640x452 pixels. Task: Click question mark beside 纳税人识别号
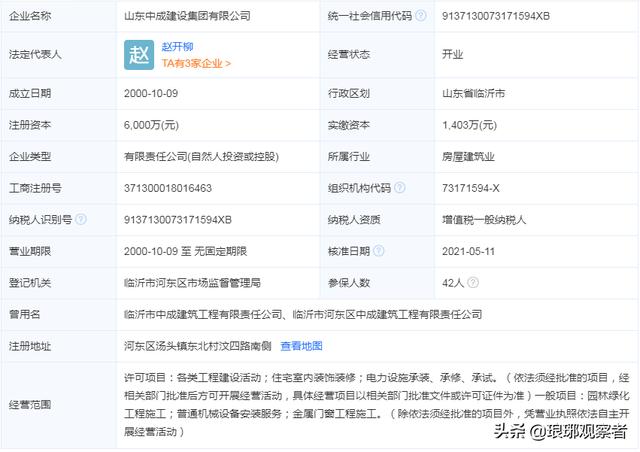(x=80, y=219)
